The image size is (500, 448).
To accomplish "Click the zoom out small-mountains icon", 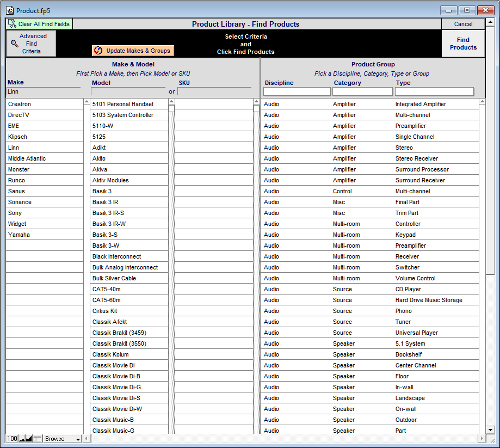I will pos(22,439).
